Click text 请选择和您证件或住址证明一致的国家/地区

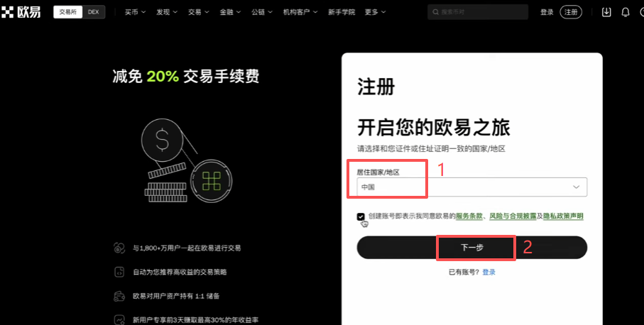[x=431, y=148]
